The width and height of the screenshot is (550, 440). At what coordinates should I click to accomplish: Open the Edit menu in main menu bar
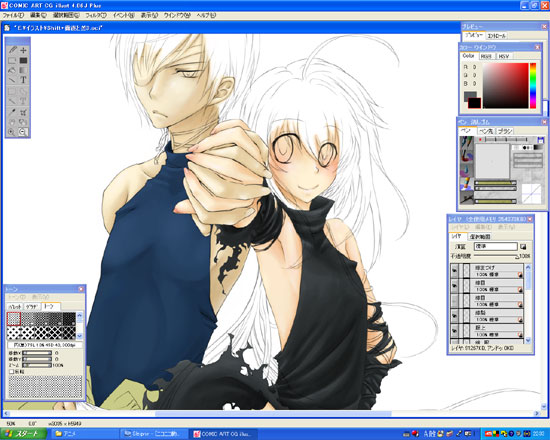pyautogui.click(x=38, y=15)
